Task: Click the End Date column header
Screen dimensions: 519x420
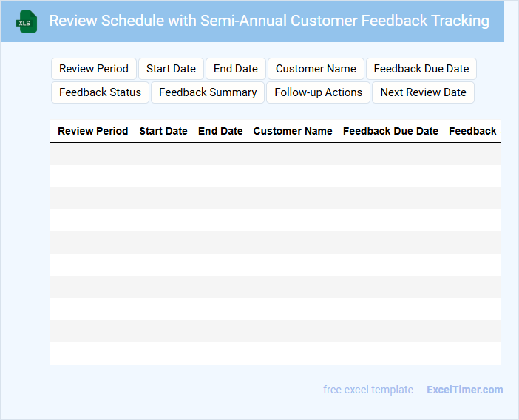Action: click(220, 131)
